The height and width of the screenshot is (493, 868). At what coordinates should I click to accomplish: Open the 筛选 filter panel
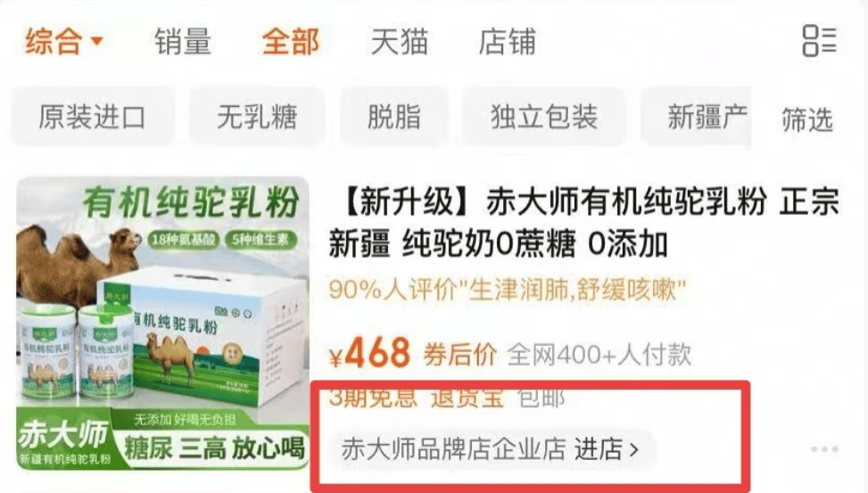[807, 119]
